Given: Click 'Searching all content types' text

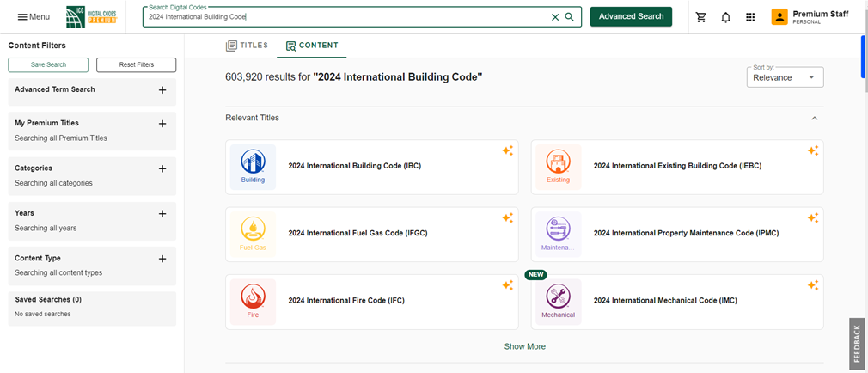Looking at the screenshot, I should point(58,272).
